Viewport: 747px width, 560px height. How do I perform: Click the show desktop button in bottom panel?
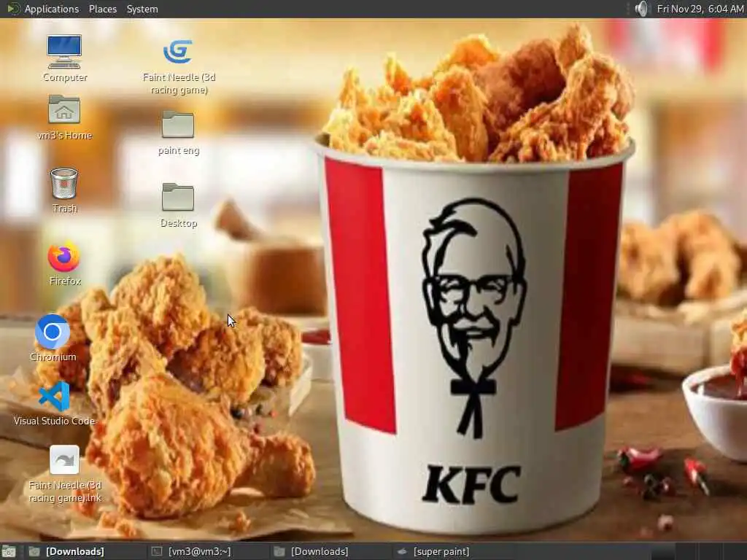coord(9,551)
